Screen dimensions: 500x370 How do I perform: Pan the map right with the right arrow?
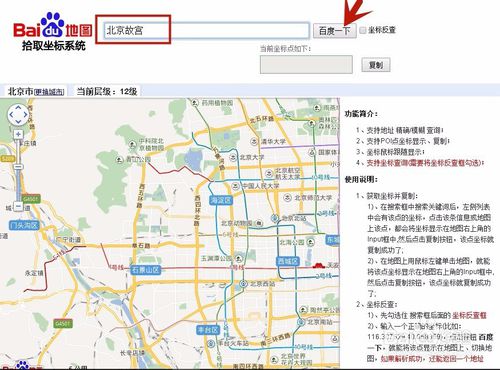tap(25, 115)
